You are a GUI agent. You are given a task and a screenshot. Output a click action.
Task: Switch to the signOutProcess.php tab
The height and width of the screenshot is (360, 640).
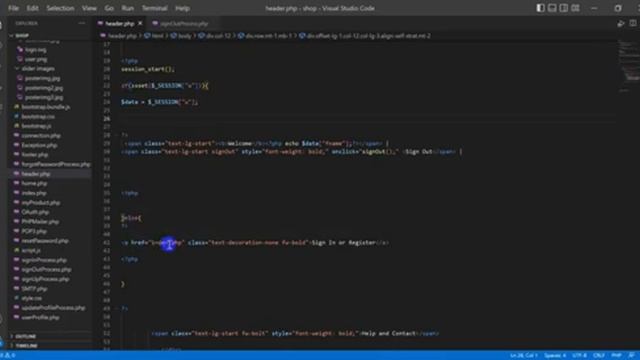coord(184,24)
